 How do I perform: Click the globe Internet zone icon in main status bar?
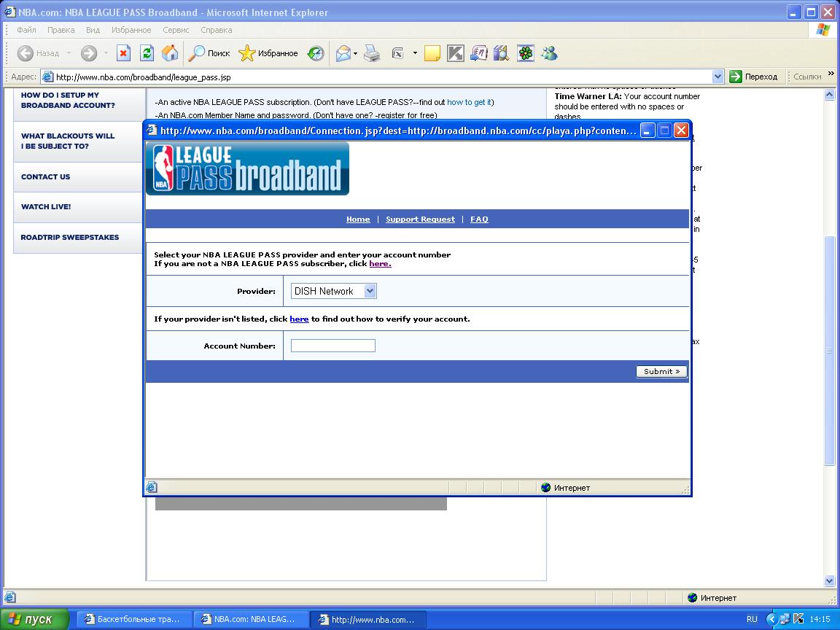(692, 597)
